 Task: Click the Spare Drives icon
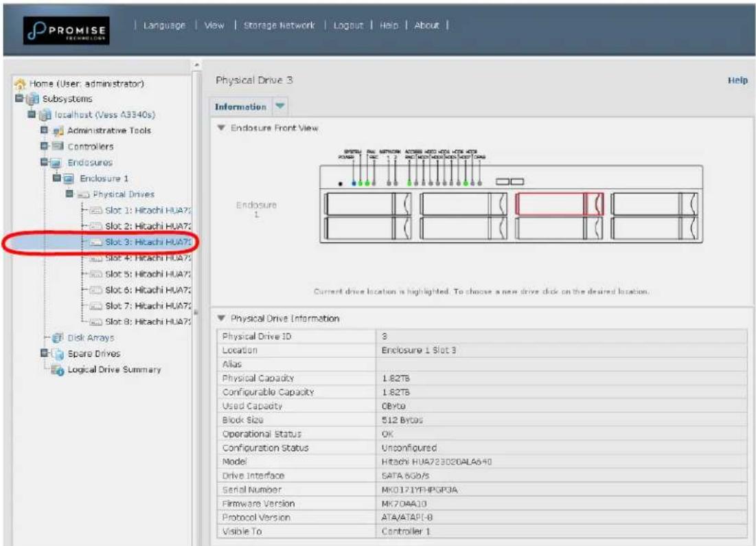(x=58, y=354)
